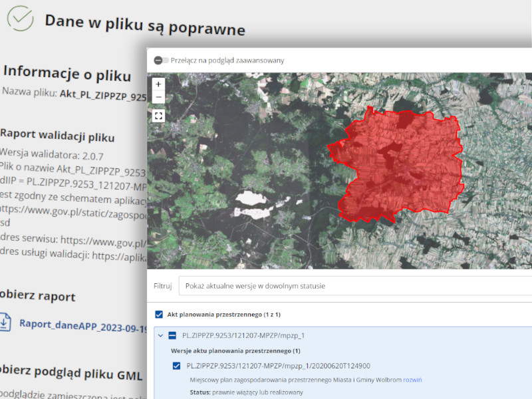This screenshot has height=399, width=532.
Task: Open the Raport_daneAPP_2023-09 report link
Action: coord(83,326)
